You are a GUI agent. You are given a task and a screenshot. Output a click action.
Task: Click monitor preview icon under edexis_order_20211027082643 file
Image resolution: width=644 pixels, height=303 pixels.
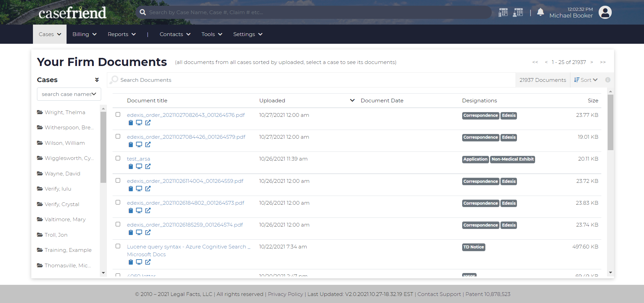(x=139, y=123)
